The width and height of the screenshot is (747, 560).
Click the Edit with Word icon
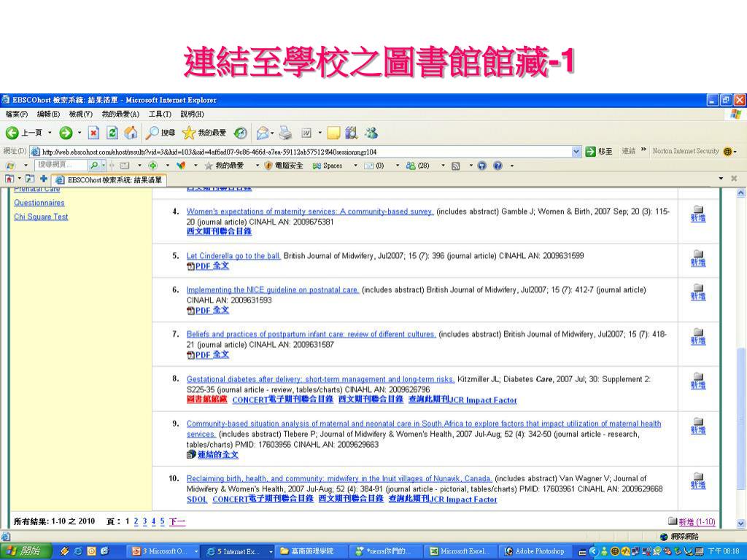[306, 133]
